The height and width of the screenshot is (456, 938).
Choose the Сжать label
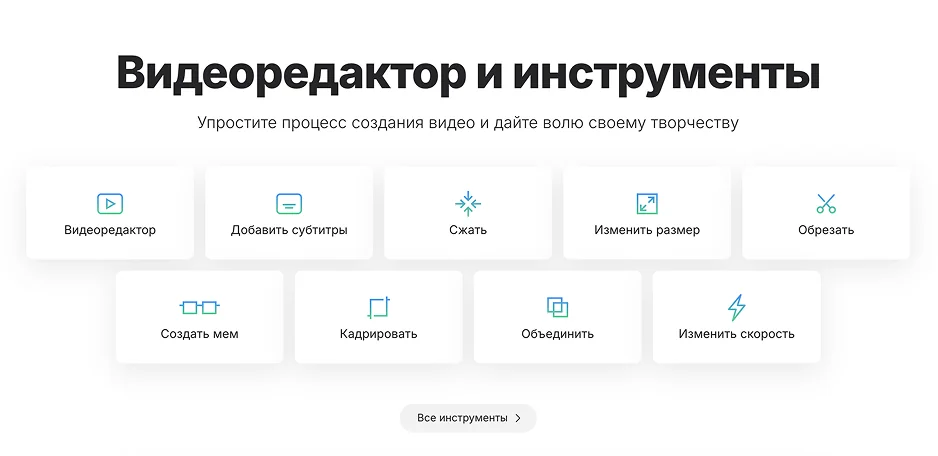(x=468, y=230)
